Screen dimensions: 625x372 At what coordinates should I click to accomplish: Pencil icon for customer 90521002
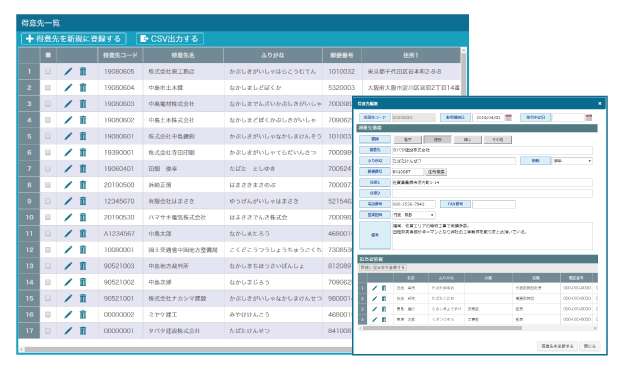click(68, 282)
